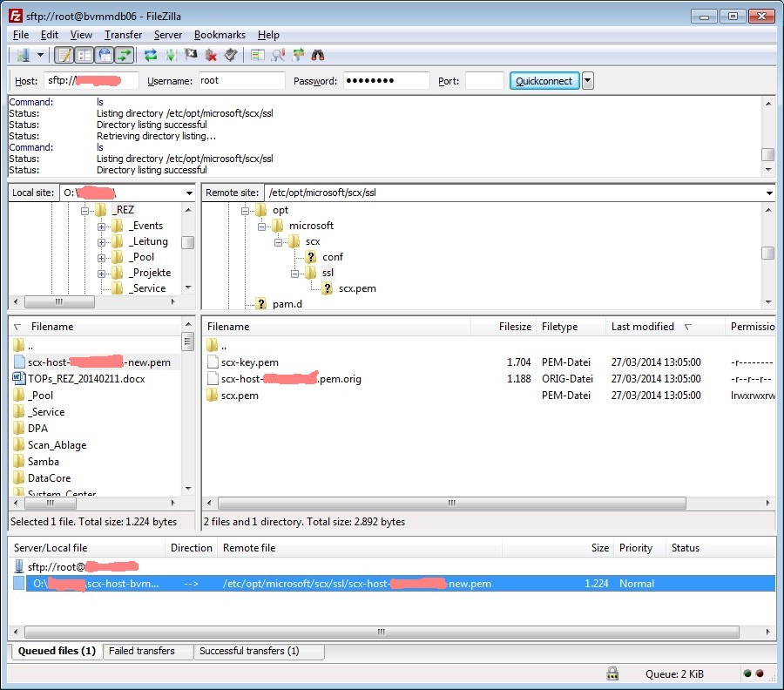The width and height of the screenshot is (784, 690).
Task: Reconnect to the last used server
Action: (231, 55)
